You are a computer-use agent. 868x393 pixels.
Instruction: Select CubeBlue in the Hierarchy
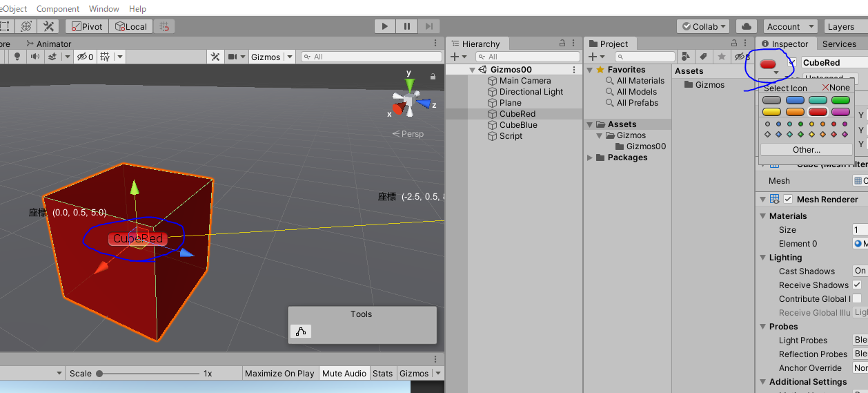[x=517, y=125]
